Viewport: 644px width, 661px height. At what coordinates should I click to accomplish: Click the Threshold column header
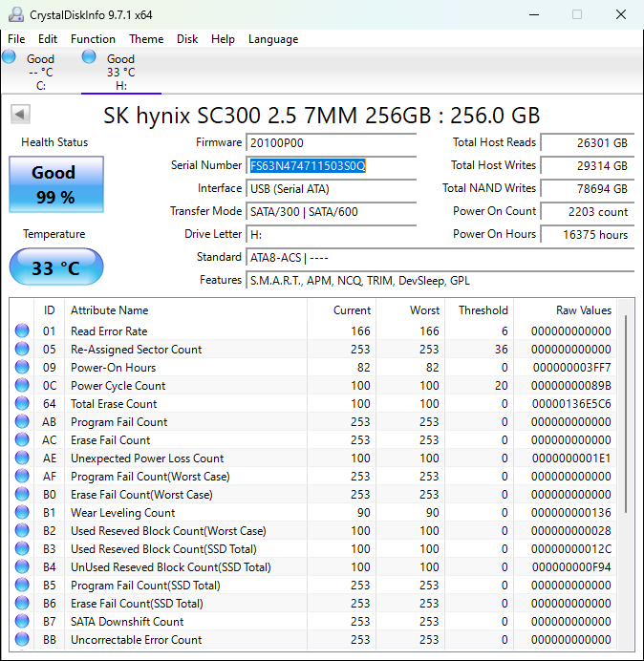point(480,310)
